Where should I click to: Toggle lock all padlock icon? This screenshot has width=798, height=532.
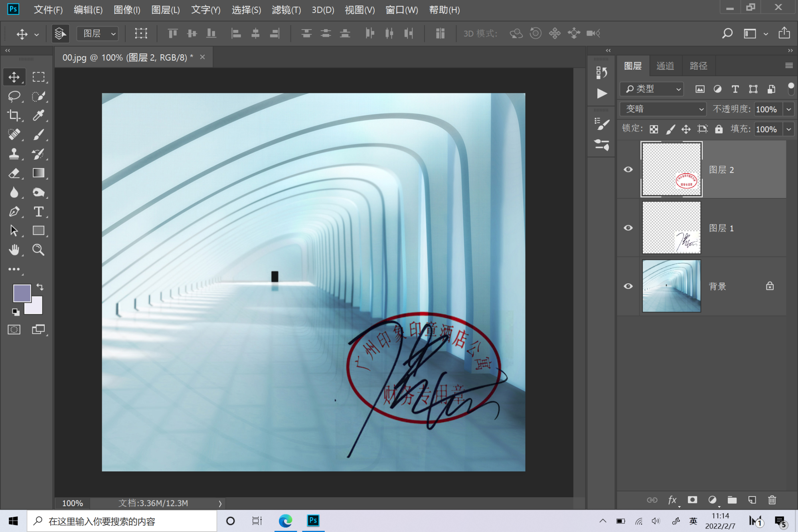(719, 129)
